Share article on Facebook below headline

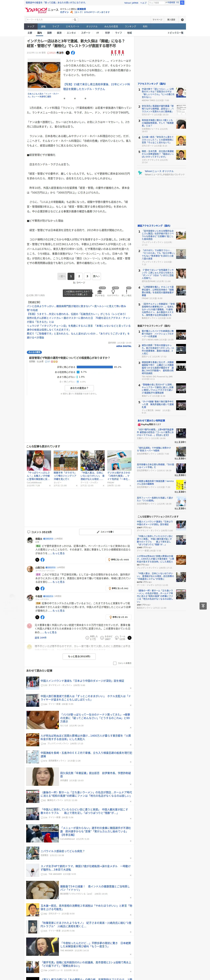73,53
